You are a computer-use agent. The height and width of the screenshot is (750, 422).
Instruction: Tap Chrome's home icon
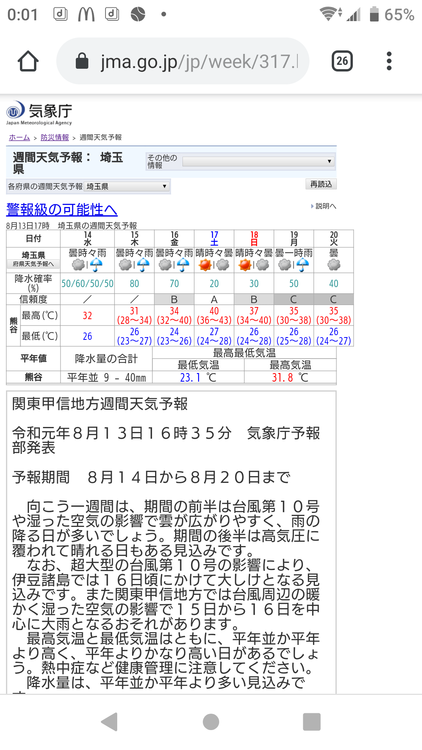coord(28,61)
